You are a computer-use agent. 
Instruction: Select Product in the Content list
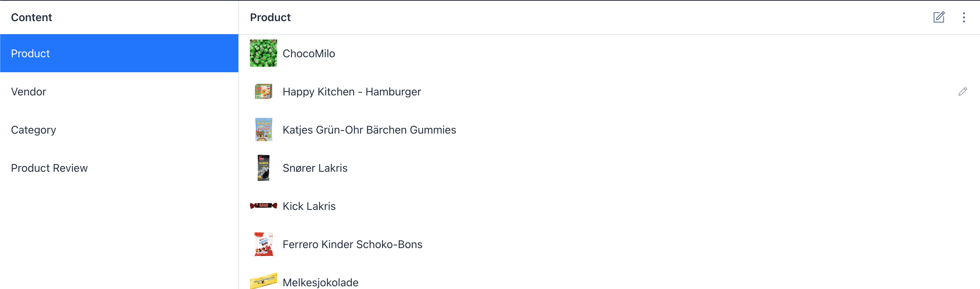pyautogui.click(x=119, y=53)
